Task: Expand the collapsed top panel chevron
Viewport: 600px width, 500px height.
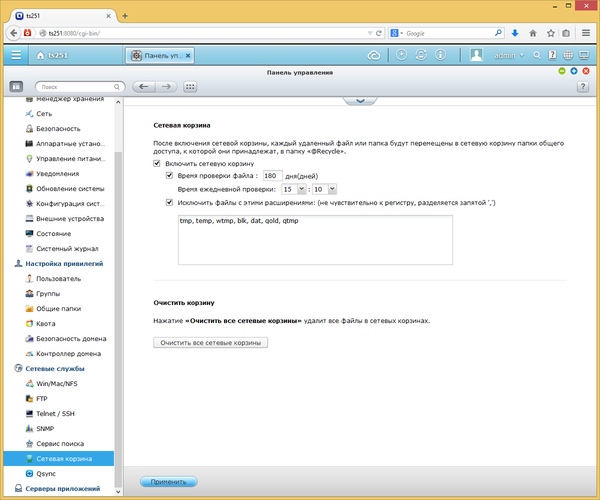Action: (360, 101)
